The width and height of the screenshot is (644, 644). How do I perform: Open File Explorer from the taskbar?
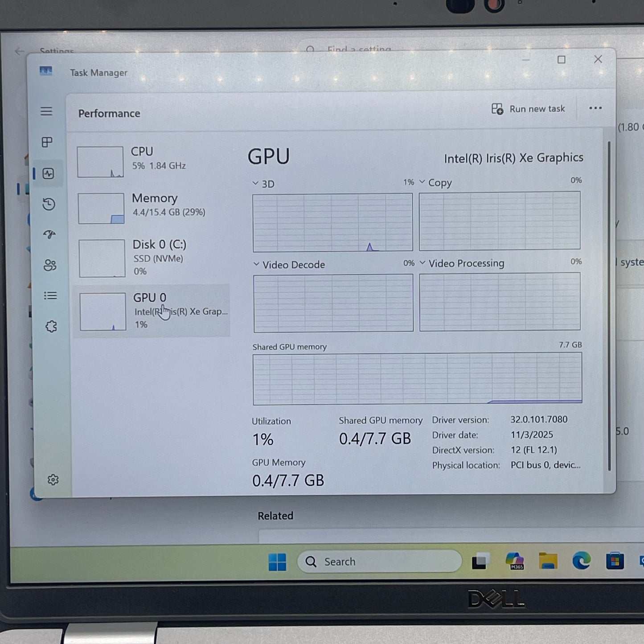548,561
